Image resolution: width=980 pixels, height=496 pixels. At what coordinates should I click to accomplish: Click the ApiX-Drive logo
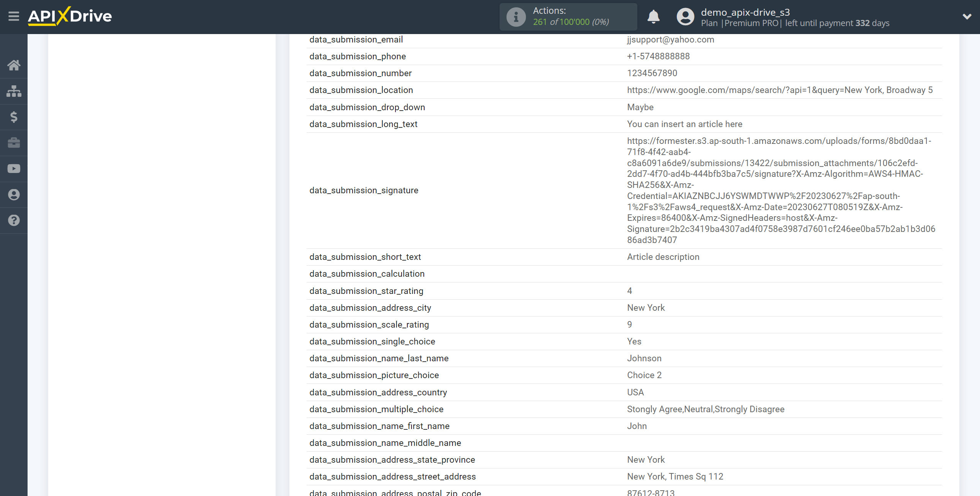click(x=70, y=16)
